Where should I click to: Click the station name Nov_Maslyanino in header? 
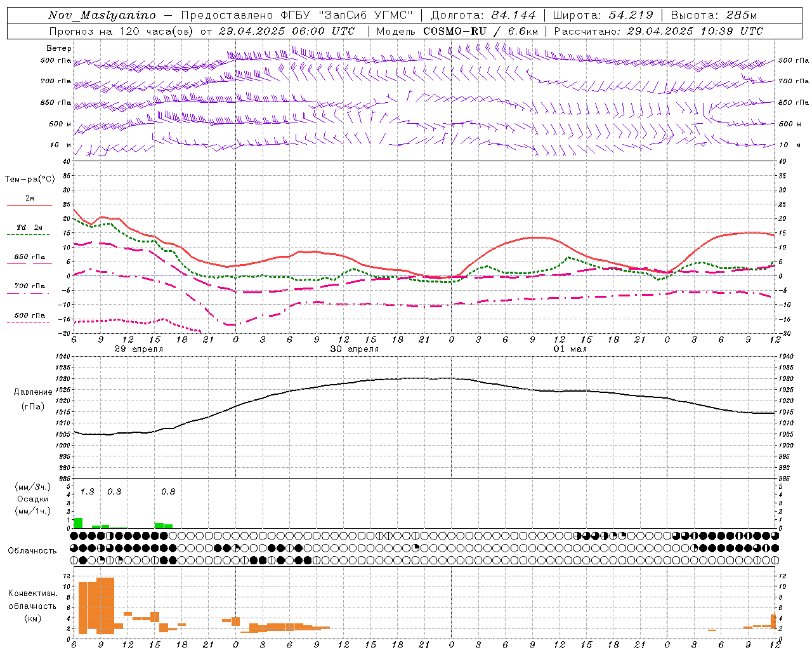tap(101, 15)
